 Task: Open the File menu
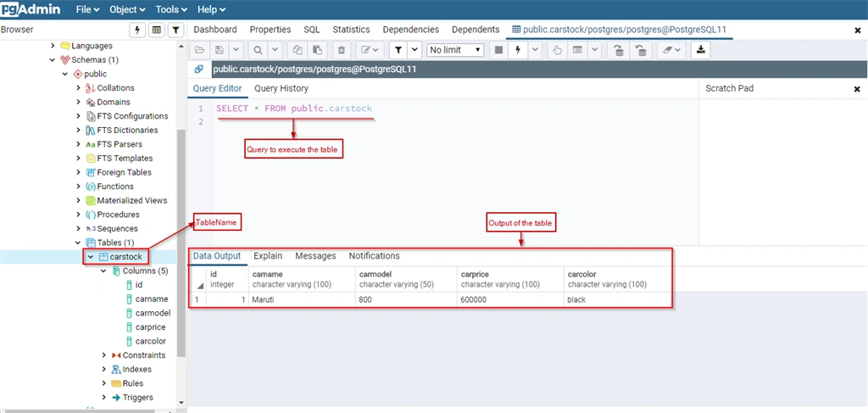tap(87, 9)
